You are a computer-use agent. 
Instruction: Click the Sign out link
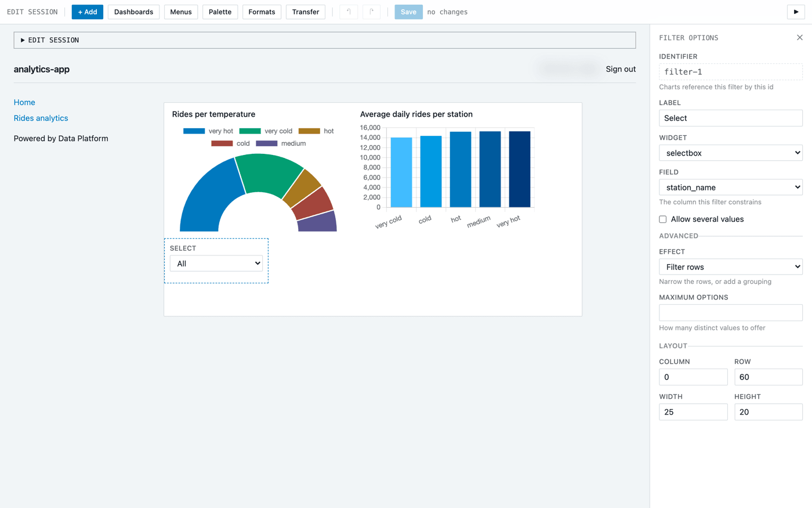pyautogui.click(x=621, y=69)
